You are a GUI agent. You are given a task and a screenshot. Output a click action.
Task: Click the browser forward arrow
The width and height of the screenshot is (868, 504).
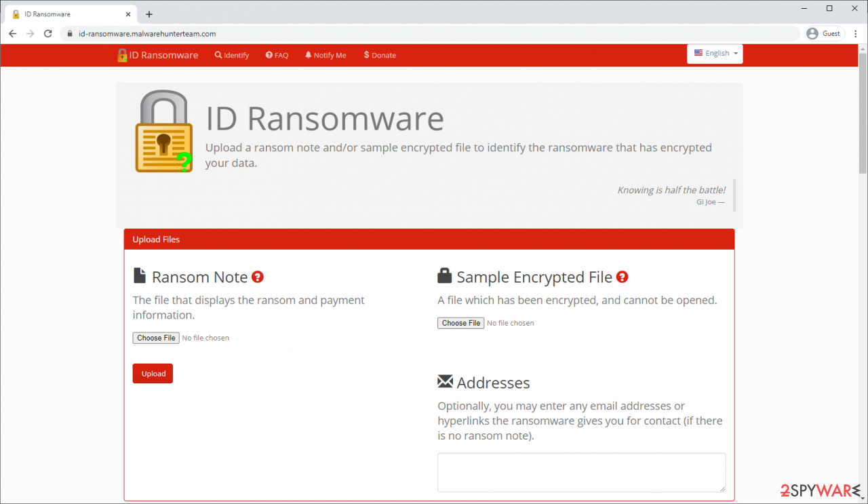30,33
